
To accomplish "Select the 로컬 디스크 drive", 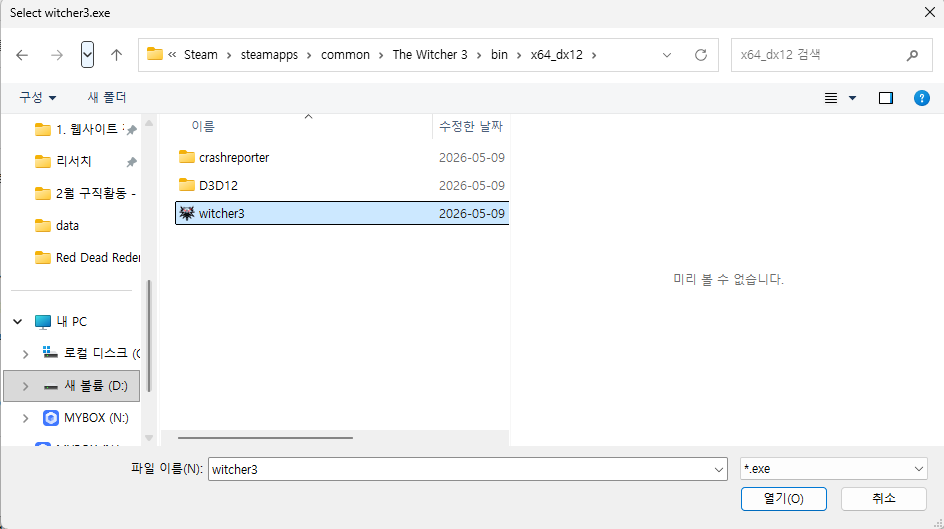I will (x=90, y=353).
